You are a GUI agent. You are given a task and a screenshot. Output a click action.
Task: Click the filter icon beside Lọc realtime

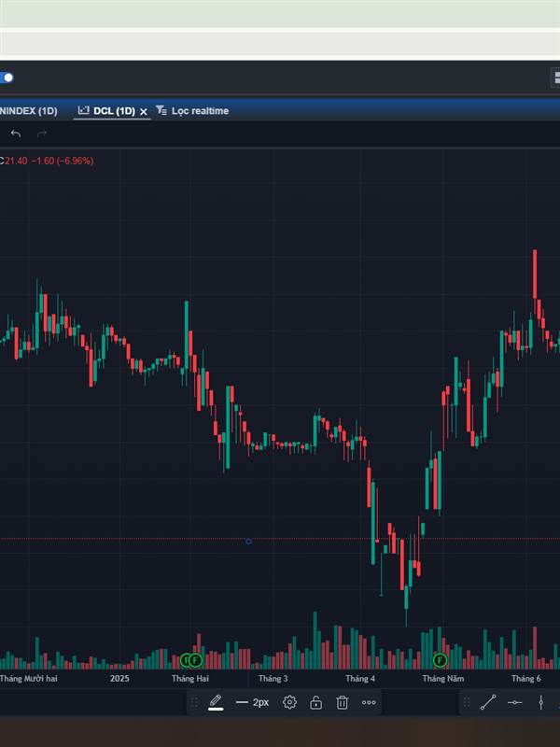(161, 110)
